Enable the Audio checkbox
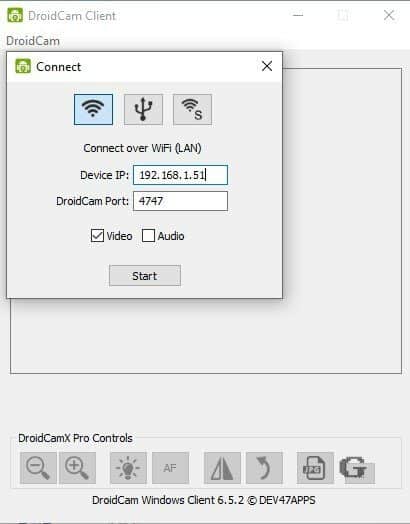 148,236
